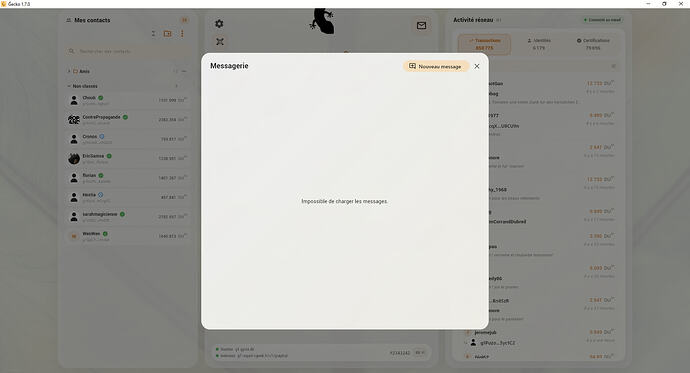This screenshot has width=690, height=373.
Task: Click the contacts search field
Action: click(128, 51)
